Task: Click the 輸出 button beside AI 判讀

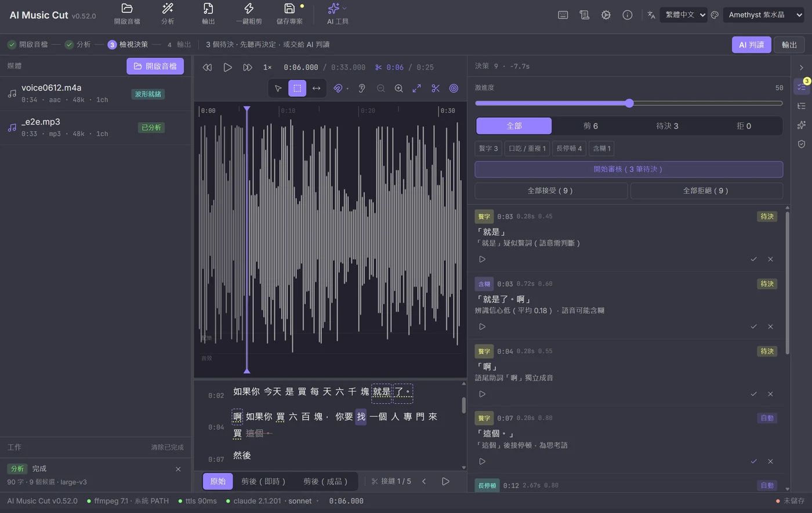Action: [x=789, y=45]
